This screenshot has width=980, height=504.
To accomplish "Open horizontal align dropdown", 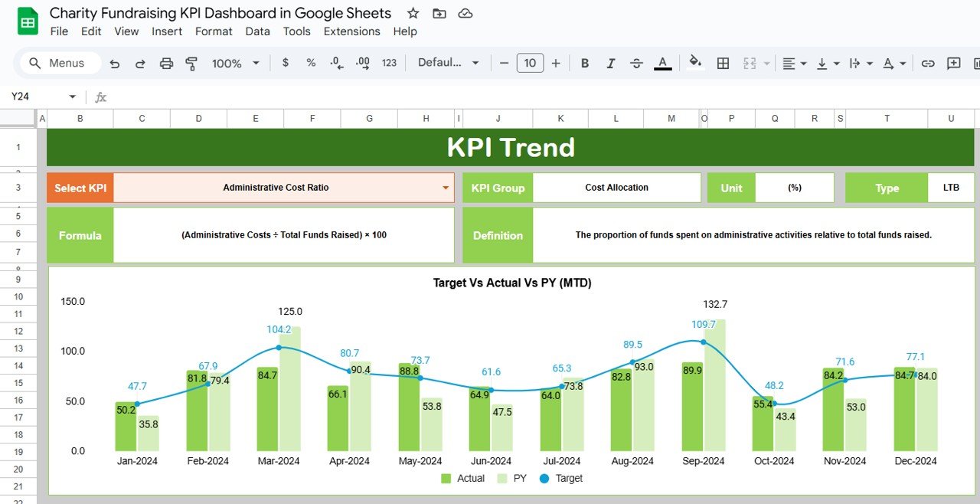I will (795, 64).
